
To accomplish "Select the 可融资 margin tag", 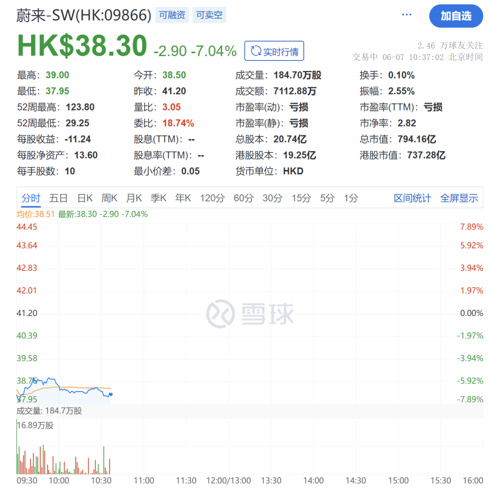I will [x=172, y=15].
